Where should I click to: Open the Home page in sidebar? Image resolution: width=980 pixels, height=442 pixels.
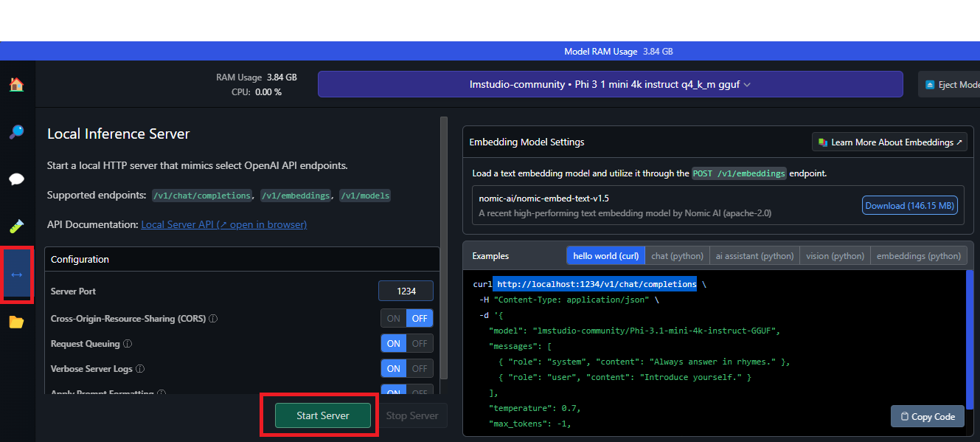click(16, 84)
